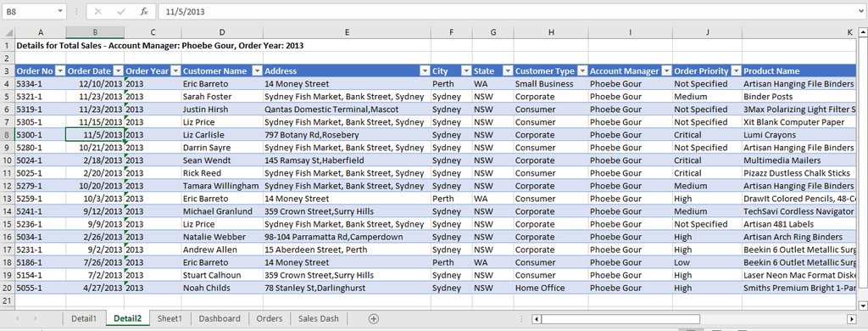Viewport: 868px width, 331px height.
Task: Open the Customer Type filter dropdown
Action: (x=581, y=71)
